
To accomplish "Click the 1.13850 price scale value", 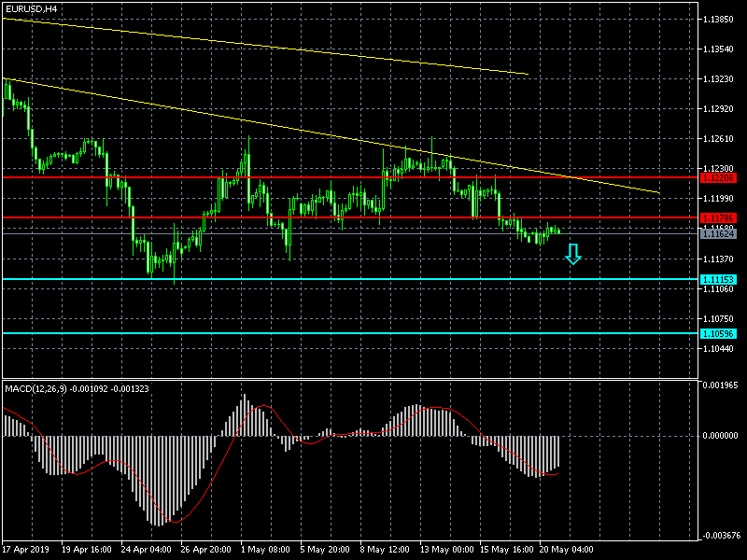I will [x=718, y=19].
